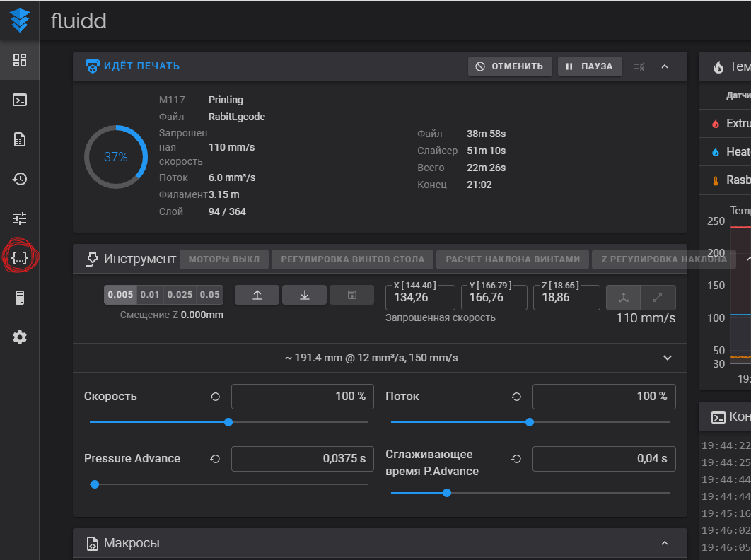Image resolution: width=751 pixels, height=560 pixels.
Task: Click the home all axes icon
Action: pyautogui.click(x=624, y=298)
